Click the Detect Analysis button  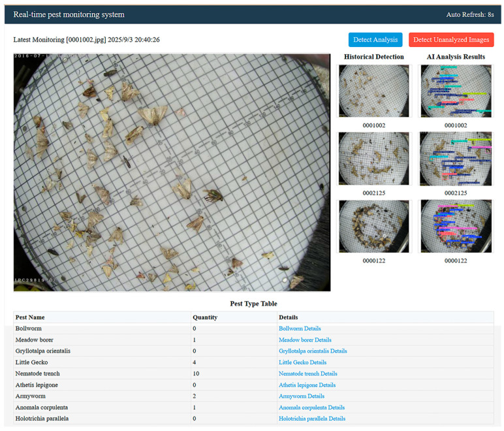coord(375,40)
